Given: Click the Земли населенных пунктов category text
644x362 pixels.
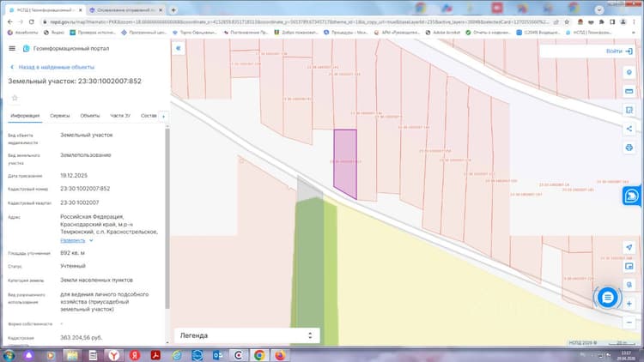Looking at the screenshot, I should pyautogui.click(x=96, y=280).
